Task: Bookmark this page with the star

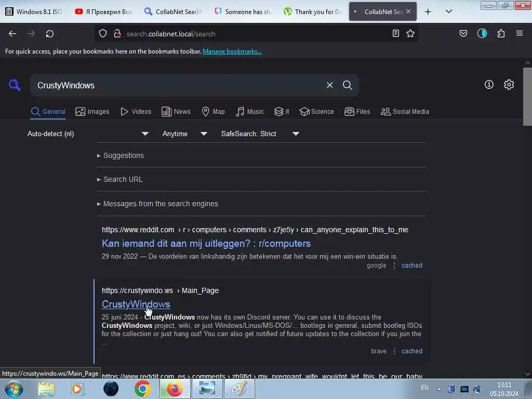Action: click(x=410, y=33)
